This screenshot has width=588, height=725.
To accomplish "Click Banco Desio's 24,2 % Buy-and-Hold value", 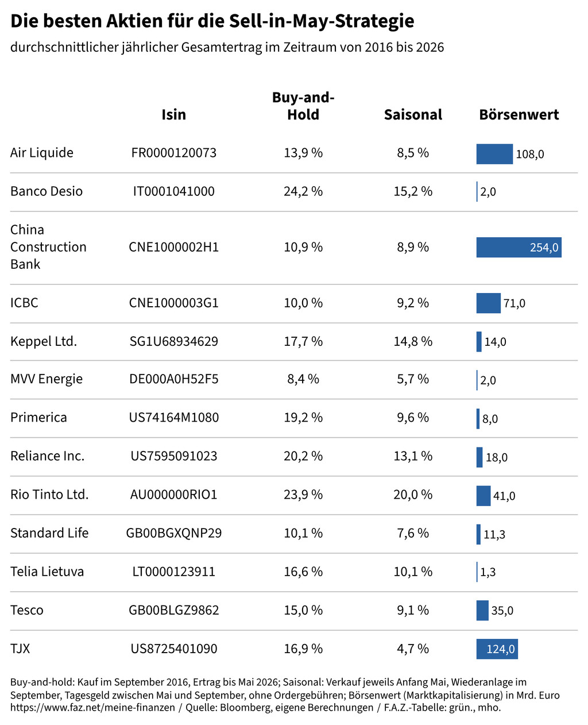I will (x=303, y=191).
